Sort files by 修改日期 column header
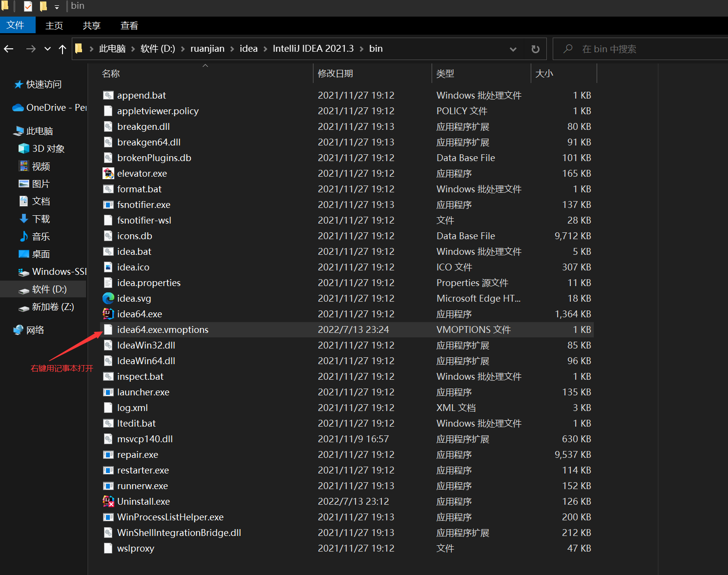The width and height of the screenshot is (728, 575). 335,73
